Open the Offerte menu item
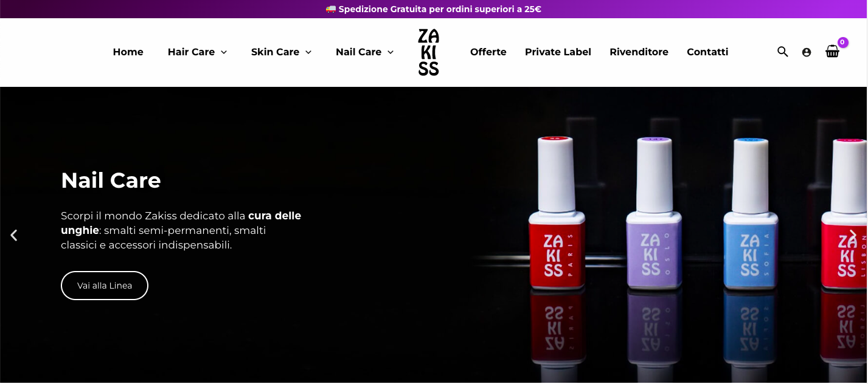Image resolution: width=868 pixels, height=384 pixels. coord(488,52)
